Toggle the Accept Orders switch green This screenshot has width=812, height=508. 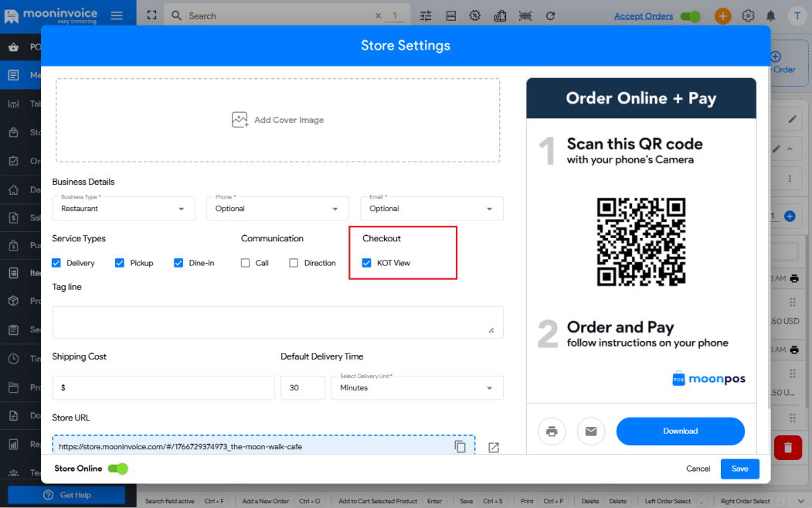690,15
